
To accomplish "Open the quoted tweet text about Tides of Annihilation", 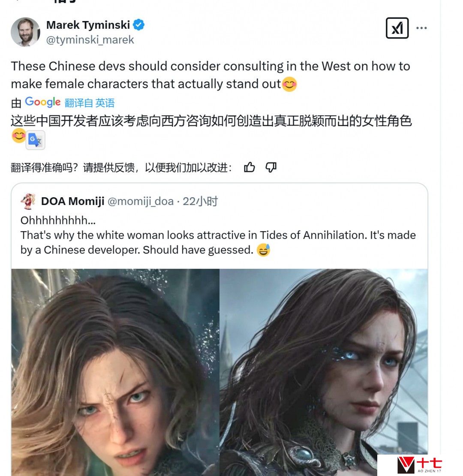I will (x=218, y=235).
